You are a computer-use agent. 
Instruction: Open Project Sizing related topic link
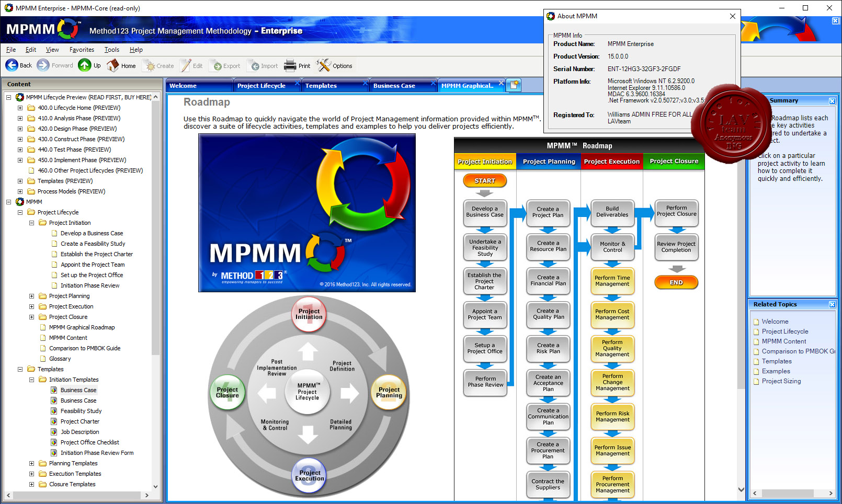click(781, 381)
